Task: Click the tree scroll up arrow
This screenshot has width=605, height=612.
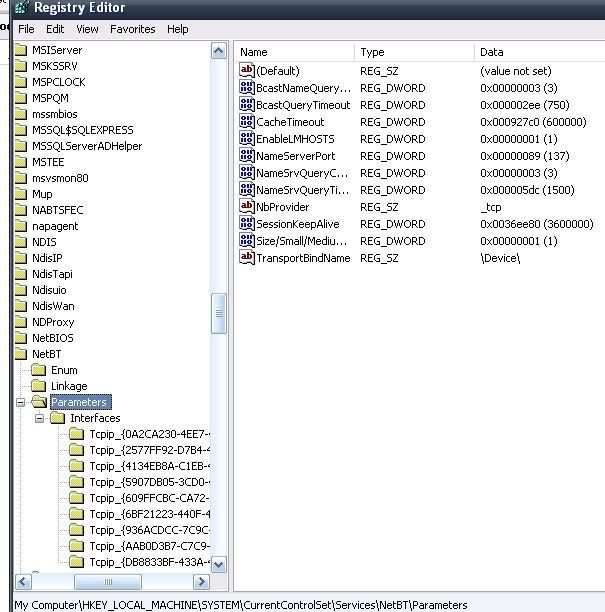Action: (x=219, y=51)
